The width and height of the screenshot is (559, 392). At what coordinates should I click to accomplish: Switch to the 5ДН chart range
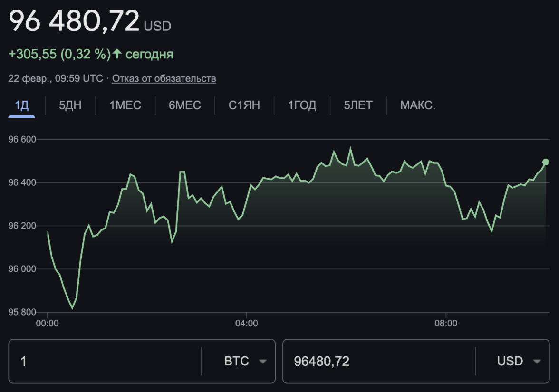pyautogui.click(x=70, y=105)
